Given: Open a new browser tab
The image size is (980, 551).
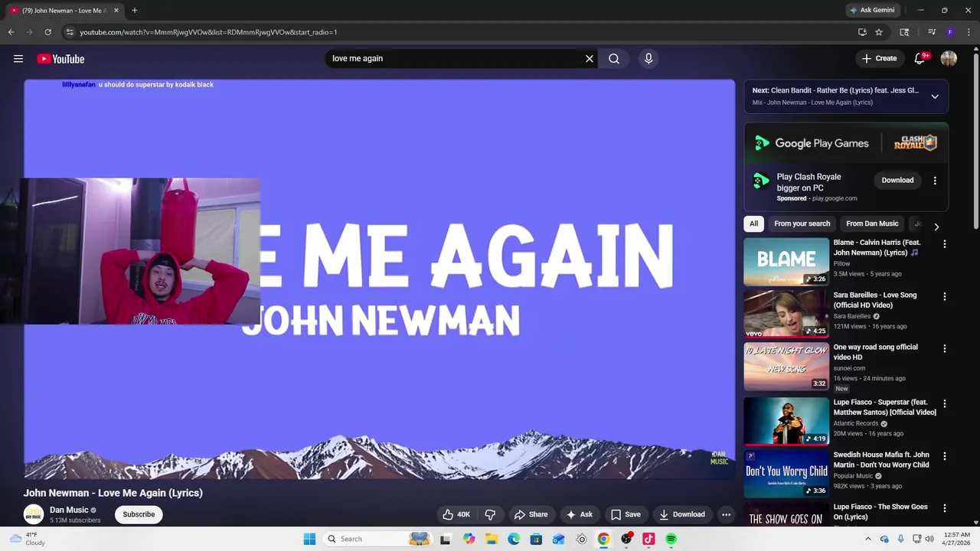Looking at the screenshot, I should point(134,10).
